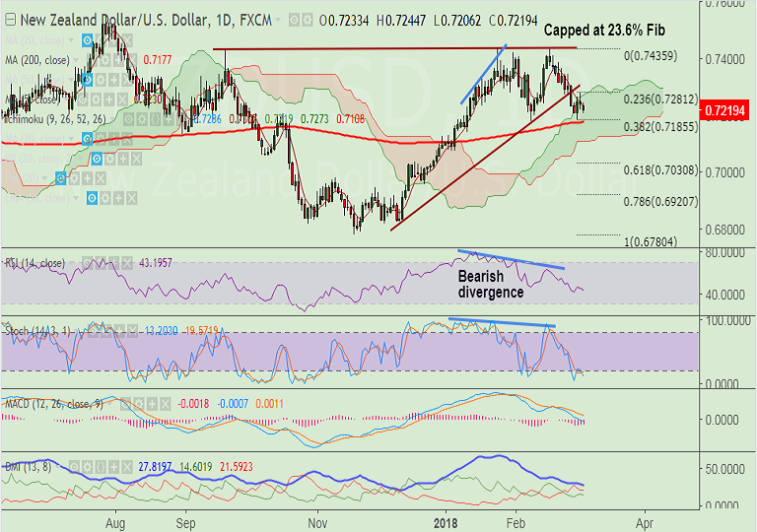Expand MA (200, close) dropdown arrow
The height and width of the screenshot is (532, 757).
coord(75,60)
